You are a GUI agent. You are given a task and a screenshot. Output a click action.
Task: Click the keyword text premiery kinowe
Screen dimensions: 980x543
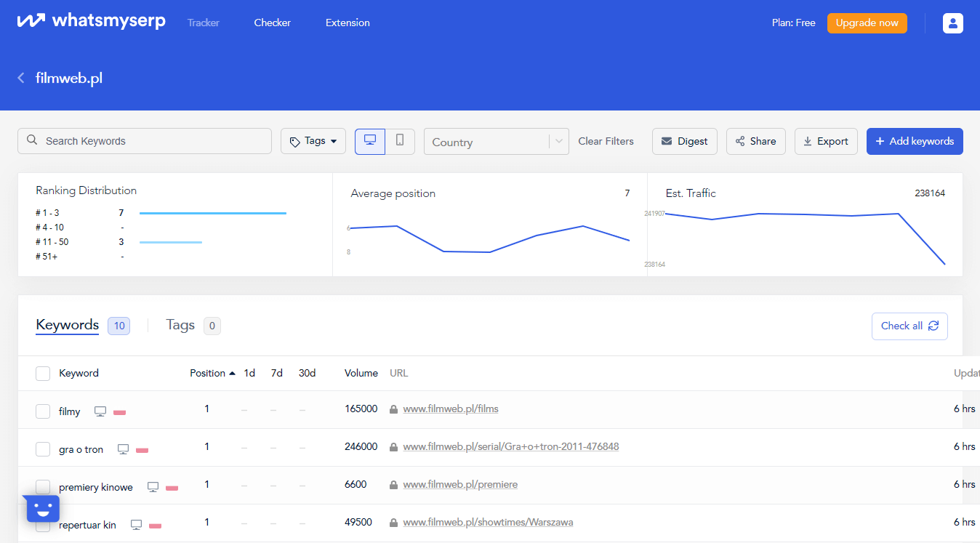[x=96, y=487]
